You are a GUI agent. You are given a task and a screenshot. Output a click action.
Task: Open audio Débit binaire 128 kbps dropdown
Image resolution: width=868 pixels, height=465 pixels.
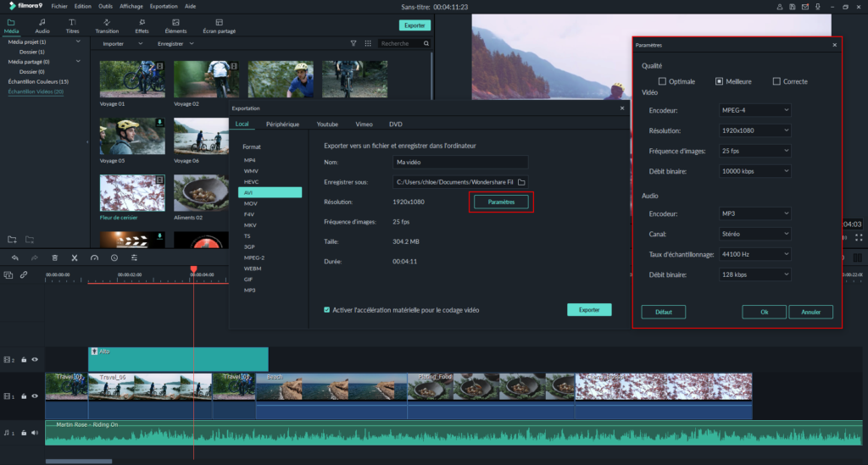click(754, 274)
